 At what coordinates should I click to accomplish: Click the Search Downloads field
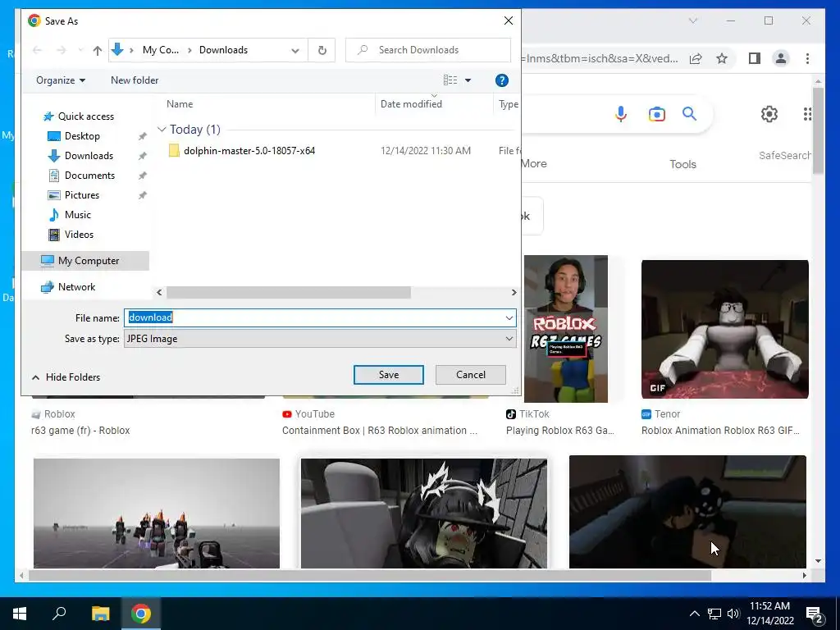(x=428, y=50)
